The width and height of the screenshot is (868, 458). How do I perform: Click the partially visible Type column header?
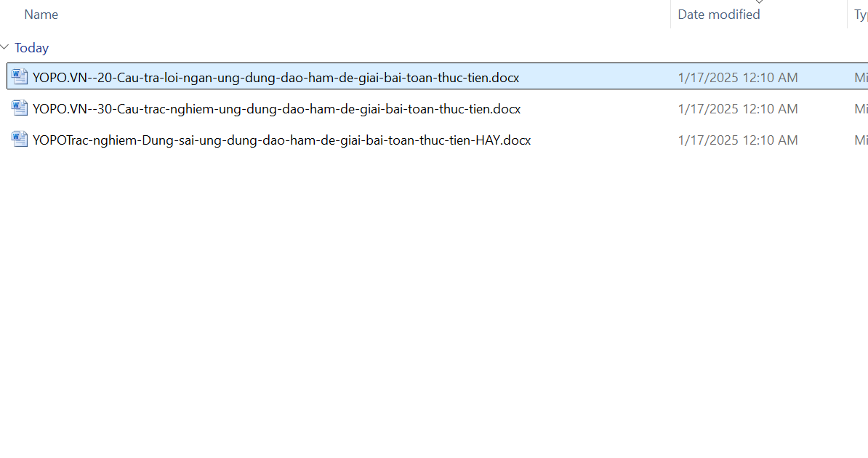[860, 15]
